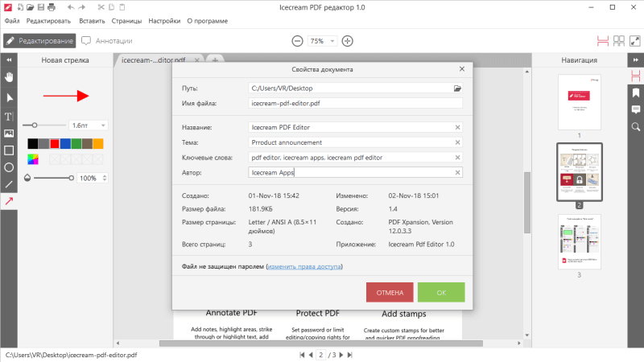The width and height of the screenshot is (644, 362).
Task: Pick the black color swatch
Action: [x=33, y=143]
